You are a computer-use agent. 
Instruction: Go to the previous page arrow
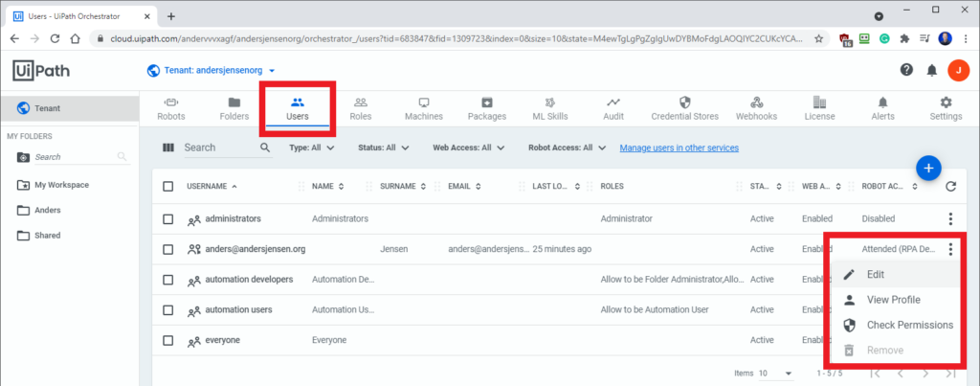[901, 374]
